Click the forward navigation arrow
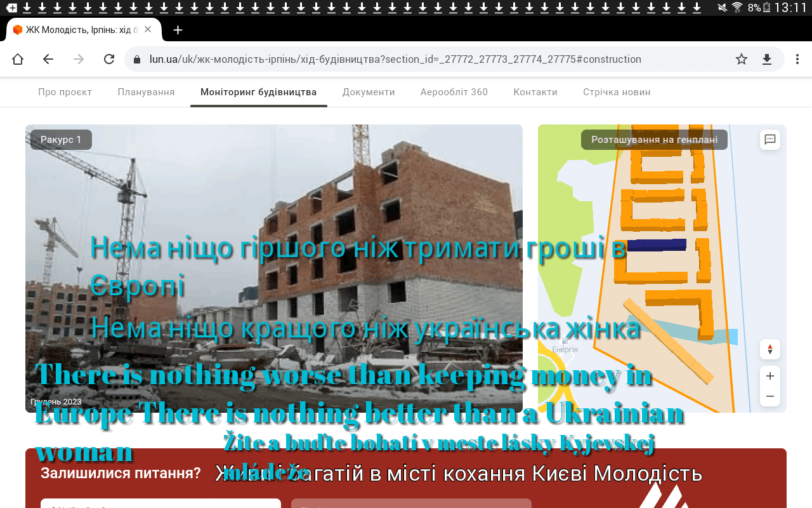The width and height of the screenshot is (812, 508). 79,59
